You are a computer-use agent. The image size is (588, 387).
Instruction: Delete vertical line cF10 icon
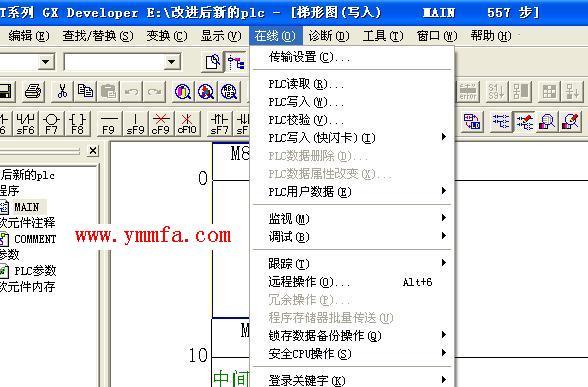(x=187, y=123)
